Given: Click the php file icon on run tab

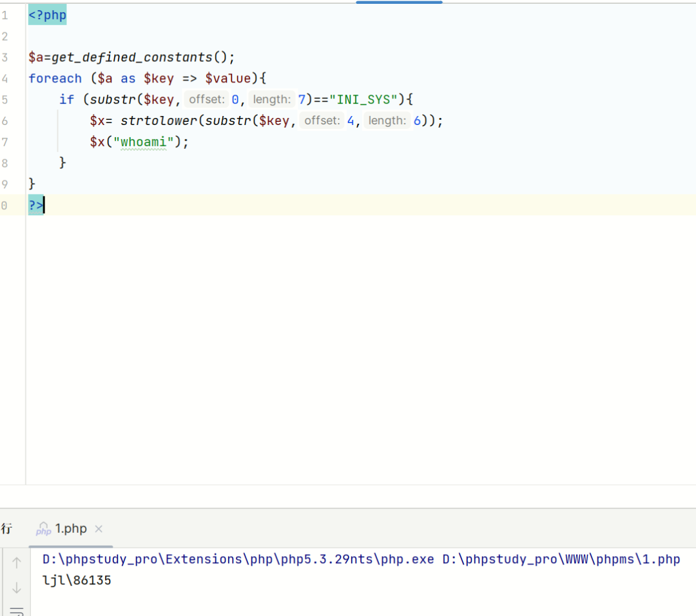Looking at the screenshot, I should [x=44, y=529].
